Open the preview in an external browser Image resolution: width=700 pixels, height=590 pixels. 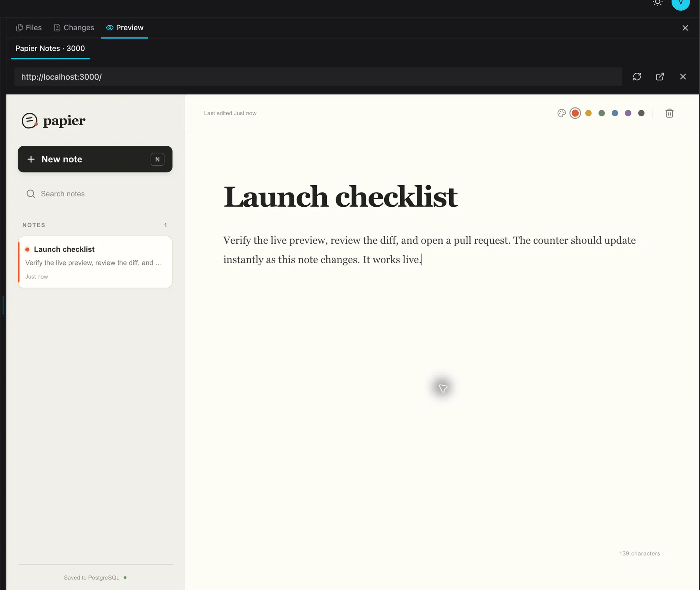[x=660, y=77]
